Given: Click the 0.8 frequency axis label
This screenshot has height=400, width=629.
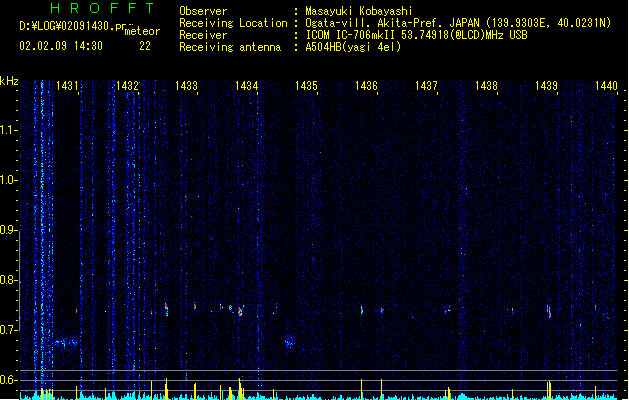Looking at the screenshot, I should pos(8,280).
